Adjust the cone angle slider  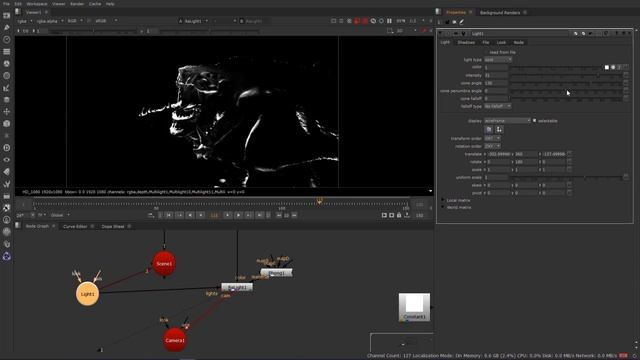566,83
